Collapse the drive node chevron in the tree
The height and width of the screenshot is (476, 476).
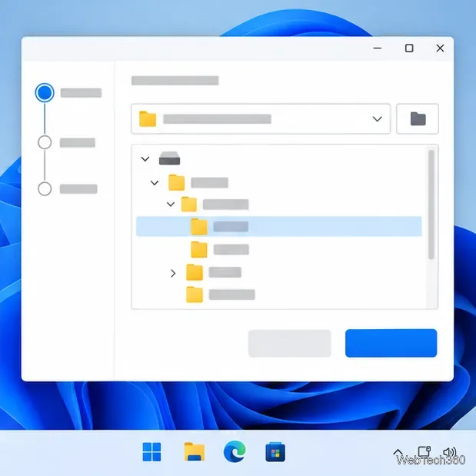point(145,158)
